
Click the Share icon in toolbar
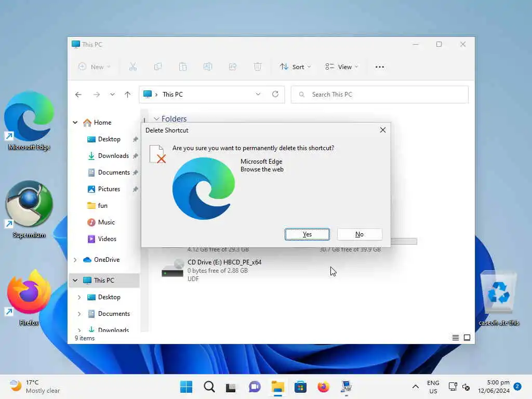tap(233, 67)
